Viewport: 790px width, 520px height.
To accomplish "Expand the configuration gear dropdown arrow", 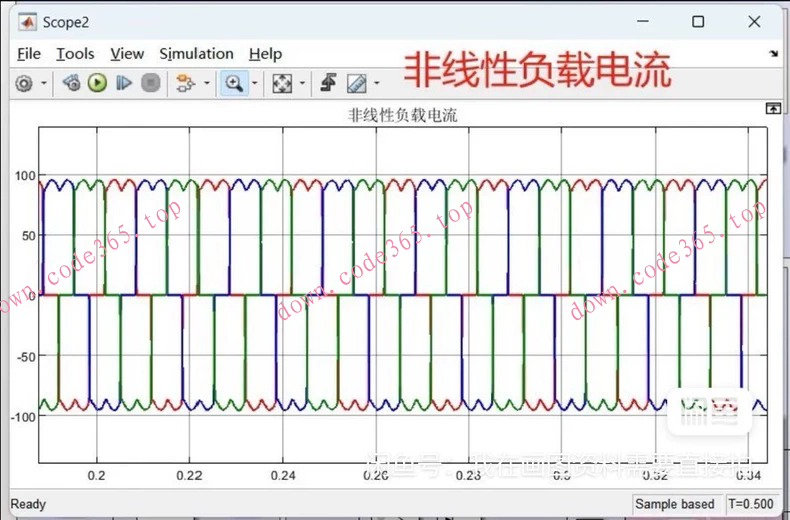I will point(44,84).
